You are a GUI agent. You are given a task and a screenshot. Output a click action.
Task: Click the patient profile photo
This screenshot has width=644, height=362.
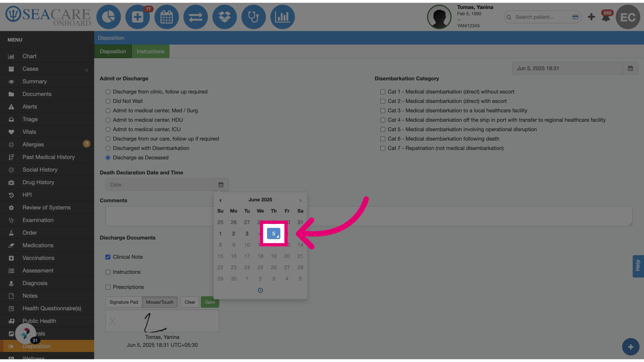tap(439, 17)
